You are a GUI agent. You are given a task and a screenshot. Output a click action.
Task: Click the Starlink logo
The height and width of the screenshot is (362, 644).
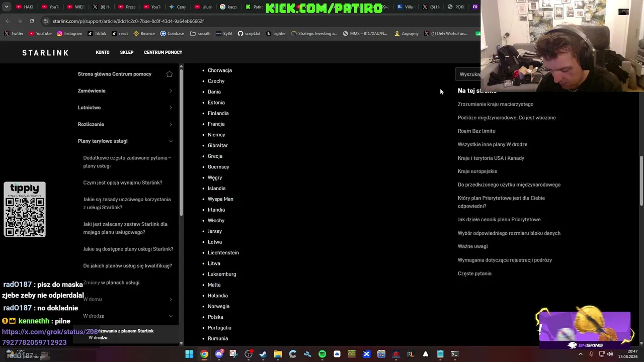coord(45,52)
